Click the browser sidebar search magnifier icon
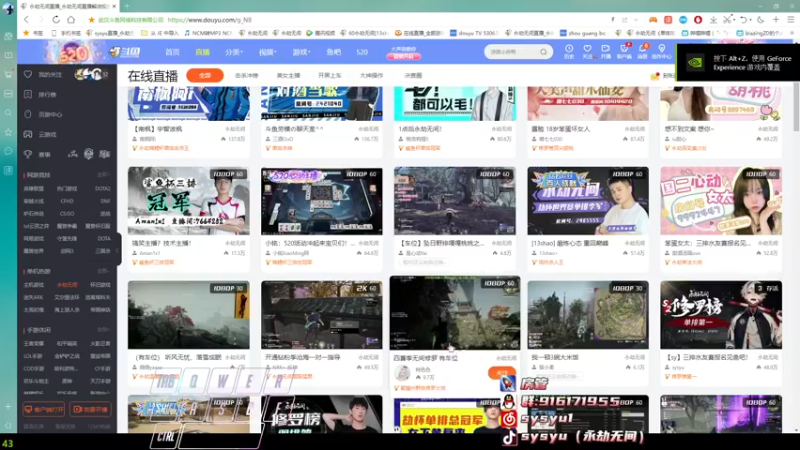This screenshot has height=450, width=800. (8, 113)
